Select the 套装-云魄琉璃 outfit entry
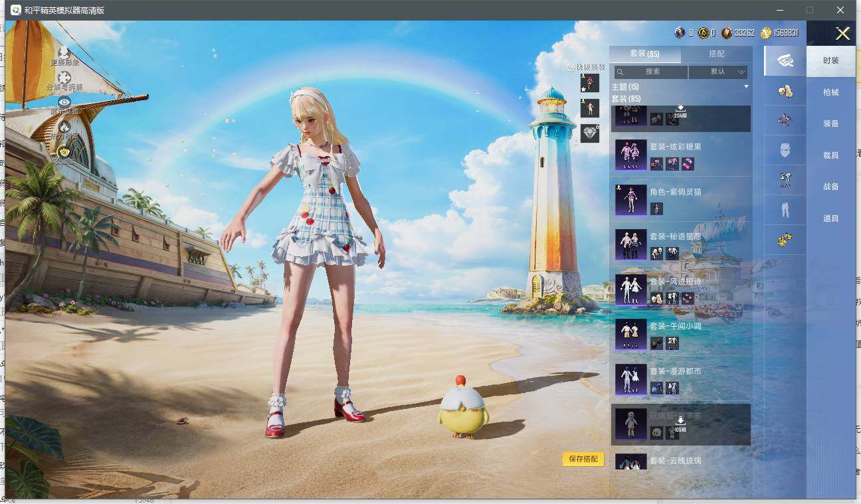861x504 pixels. 681,462
